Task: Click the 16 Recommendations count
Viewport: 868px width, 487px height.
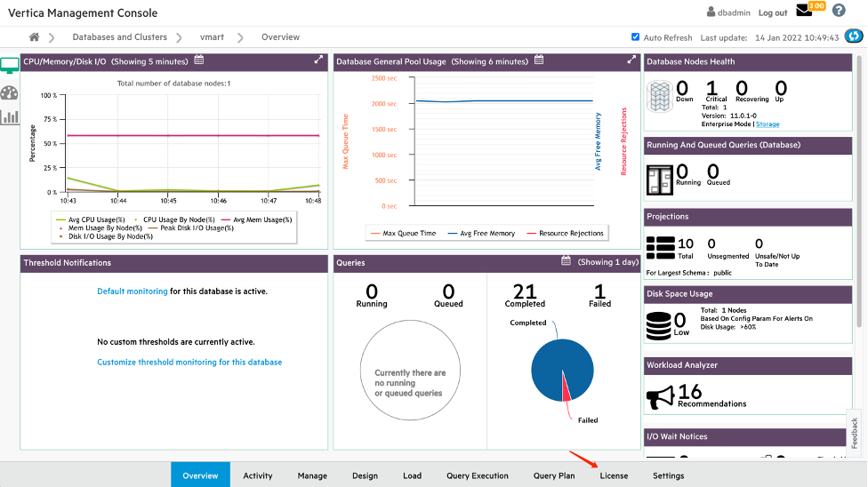Action: (x=690, y=392)
